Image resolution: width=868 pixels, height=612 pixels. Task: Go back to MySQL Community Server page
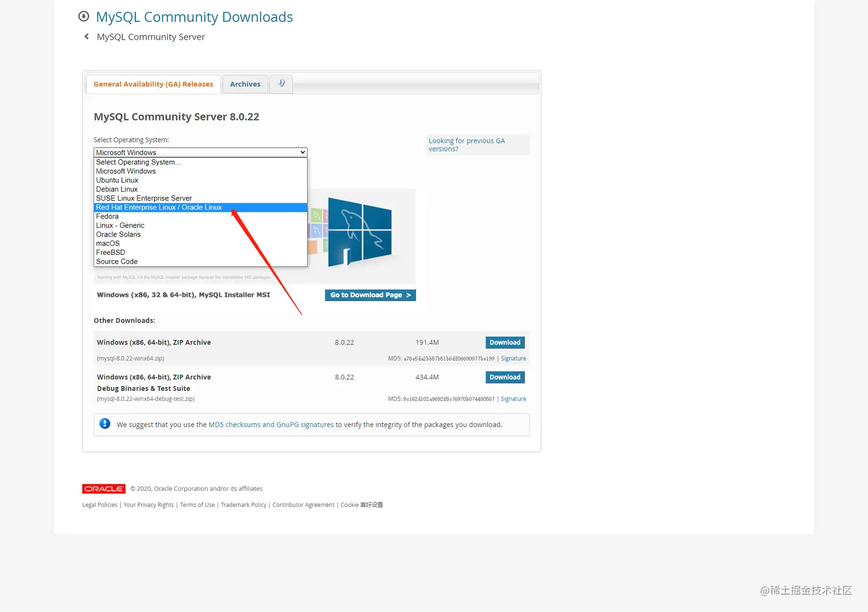[150, 37]
